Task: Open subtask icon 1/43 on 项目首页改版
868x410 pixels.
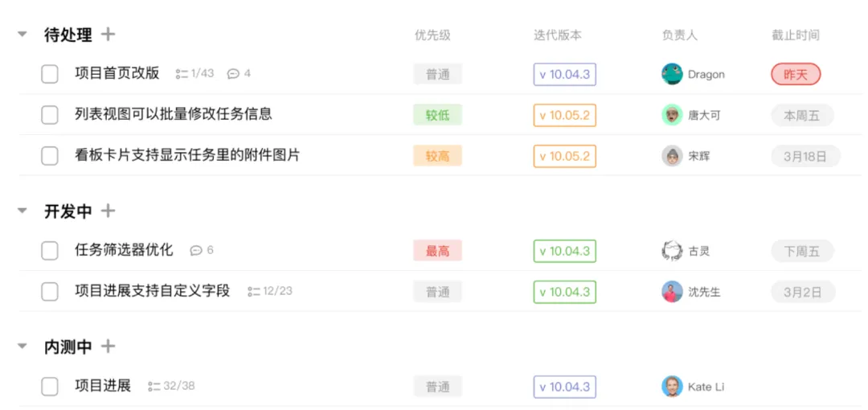Action: [182, 74]
